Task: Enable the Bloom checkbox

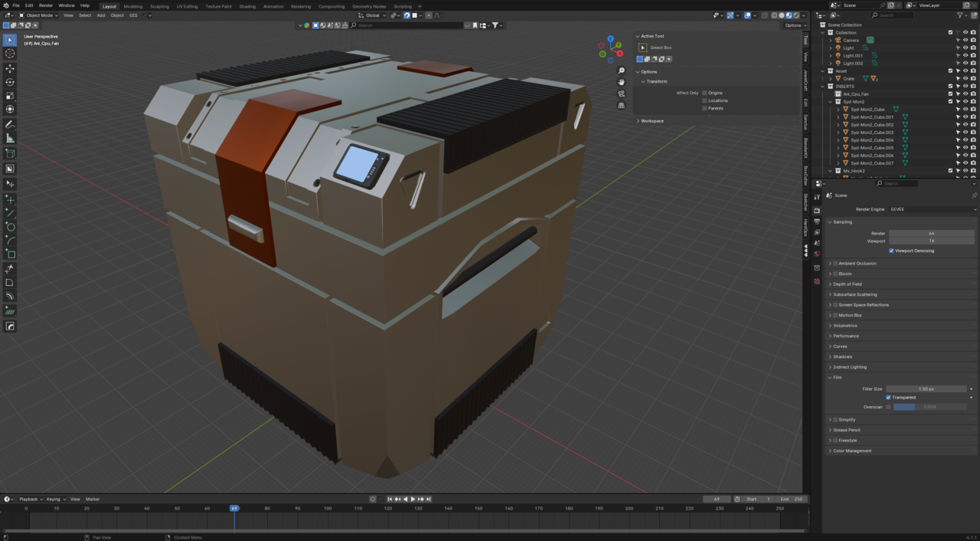Action: 835,274
